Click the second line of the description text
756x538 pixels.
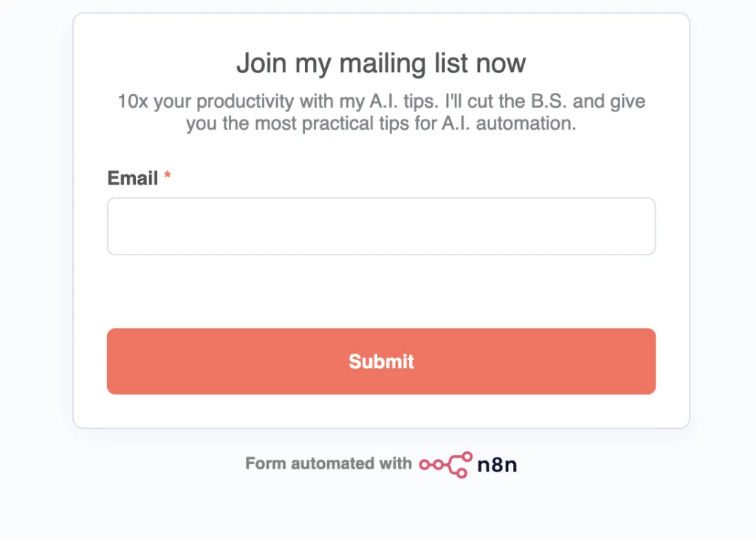click(x=381, y=123)
